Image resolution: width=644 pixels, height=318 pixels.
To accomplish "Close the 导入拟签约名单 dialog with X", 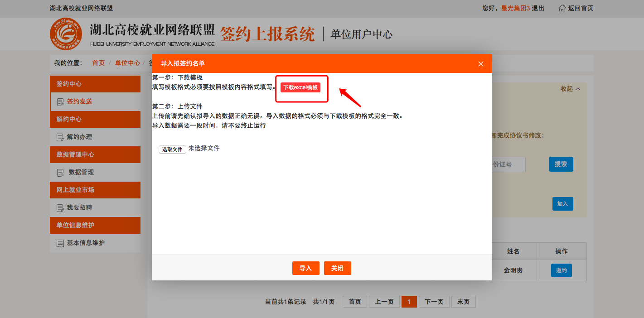I will [x=481, y=64].
